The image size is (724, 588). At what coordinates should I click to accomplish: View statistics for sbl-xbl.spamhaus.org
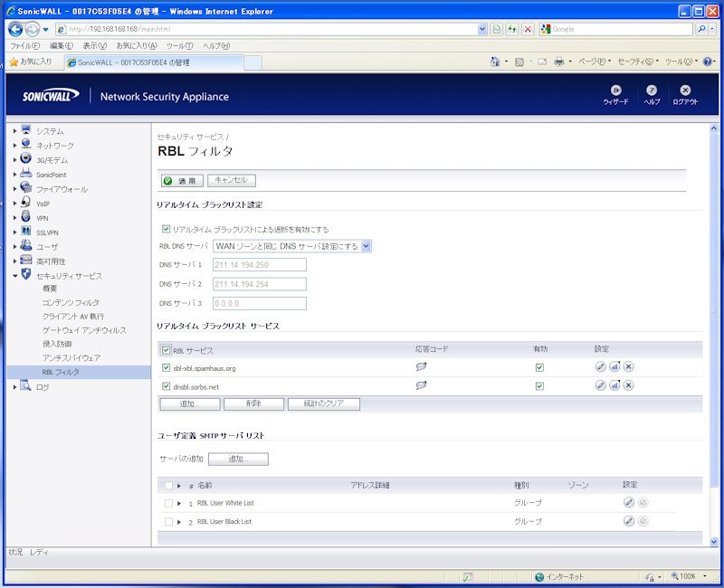tap(614, 367)
